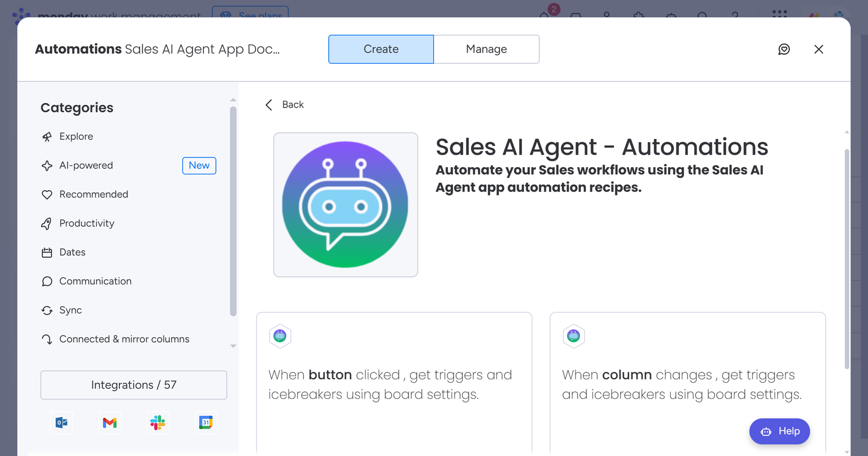
Task: Click the categories list scroll up arrow
Action: pos(233,100)
